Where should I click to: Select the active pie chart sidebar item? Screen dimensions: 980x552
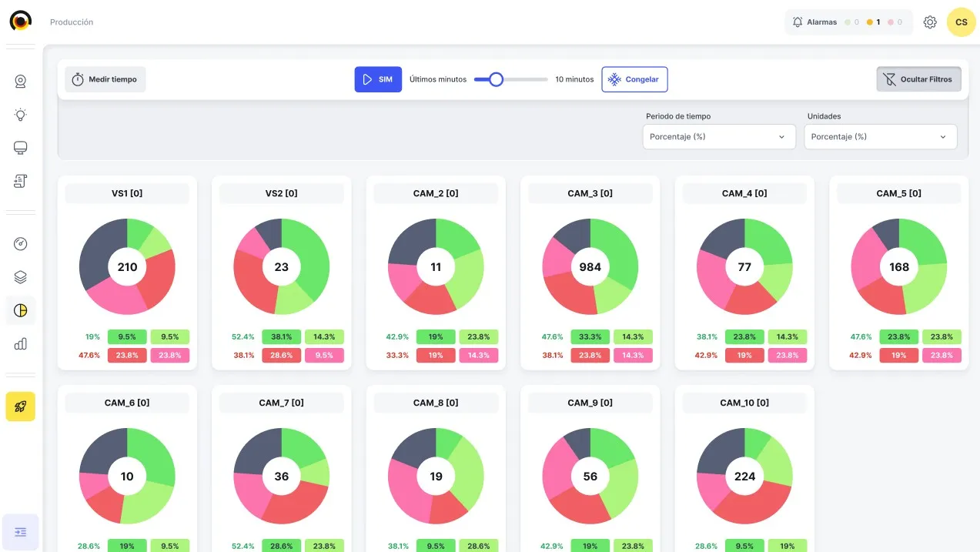coord(21,311)
